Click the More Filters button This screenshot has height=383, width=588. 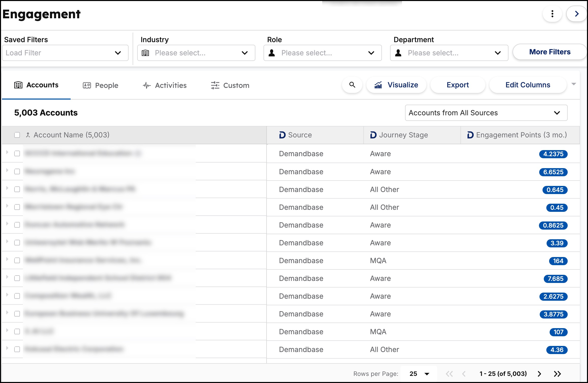(550, 52)
